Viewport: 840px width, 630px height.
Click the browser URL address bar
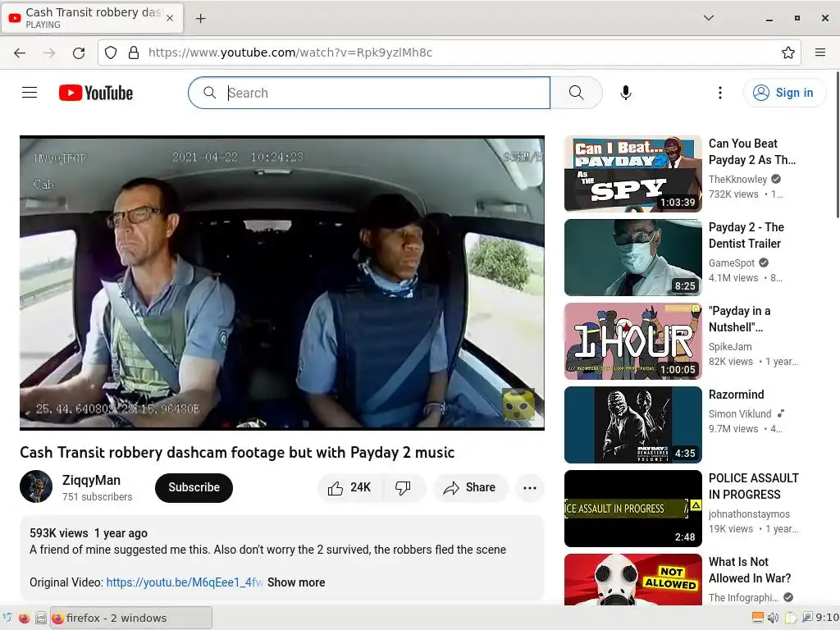[450, 52]
